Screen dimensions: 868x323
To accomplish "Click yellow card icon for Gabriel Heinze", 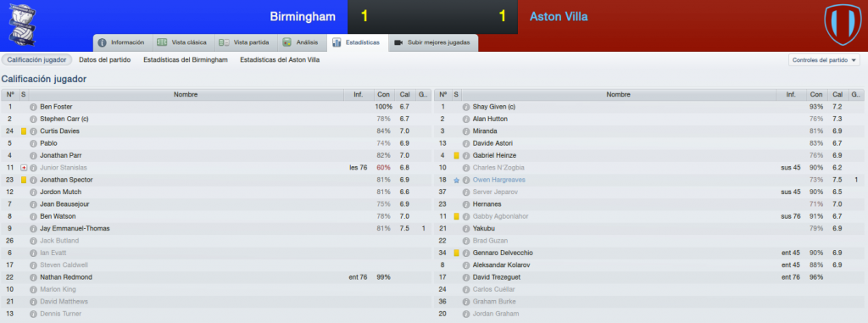I will click(456, 156).
